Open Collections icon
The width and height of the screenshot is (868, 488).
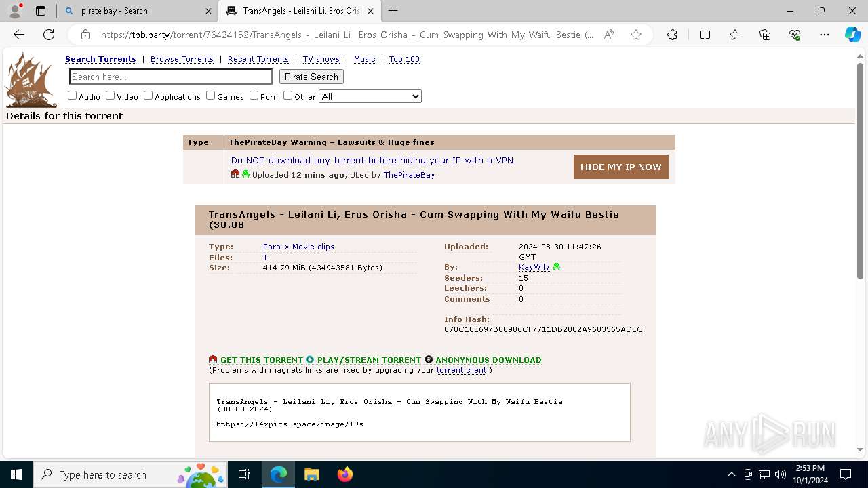click(x=765, y=35)
